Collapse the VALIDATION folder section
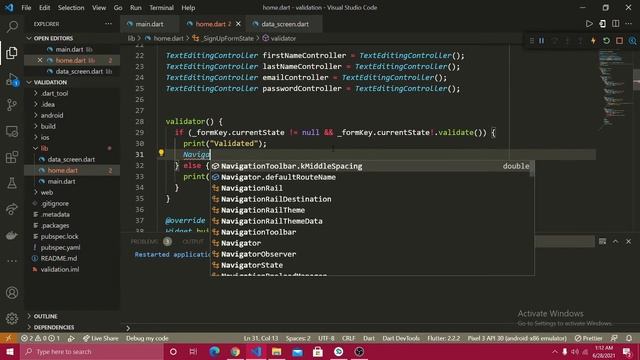The width and height of the screenshot is (640, 360). click(x=29, y=82)
